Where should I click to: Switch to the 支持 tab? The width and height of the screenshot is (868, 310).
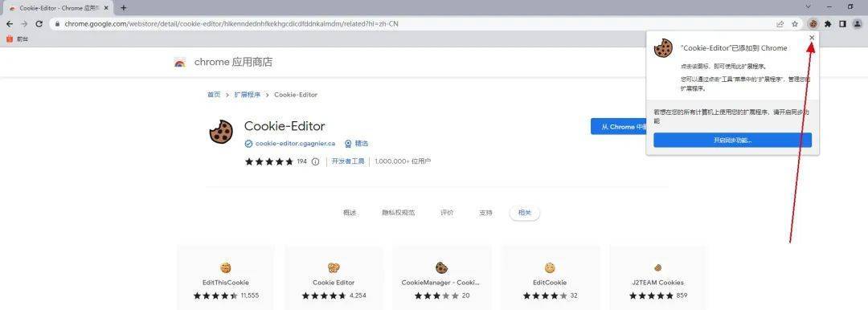485,213
